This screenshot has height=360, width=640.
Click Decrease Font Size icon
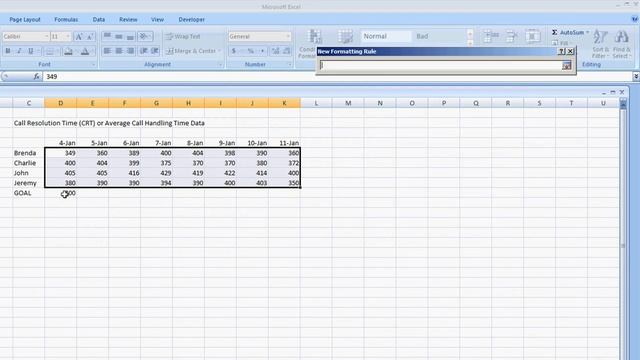(x=90, y=37)
